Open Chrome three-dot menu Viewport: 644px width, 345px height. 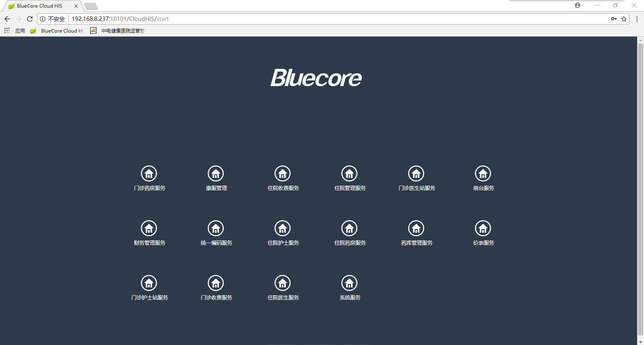(x=637, y=19)
